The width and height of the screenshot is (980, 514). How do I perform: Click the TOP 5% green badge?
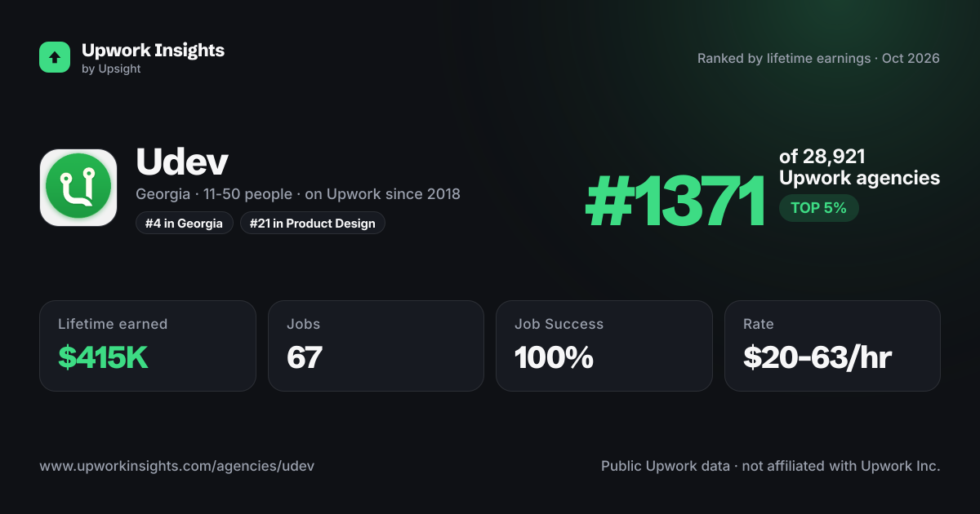click(x=818, y=208)
